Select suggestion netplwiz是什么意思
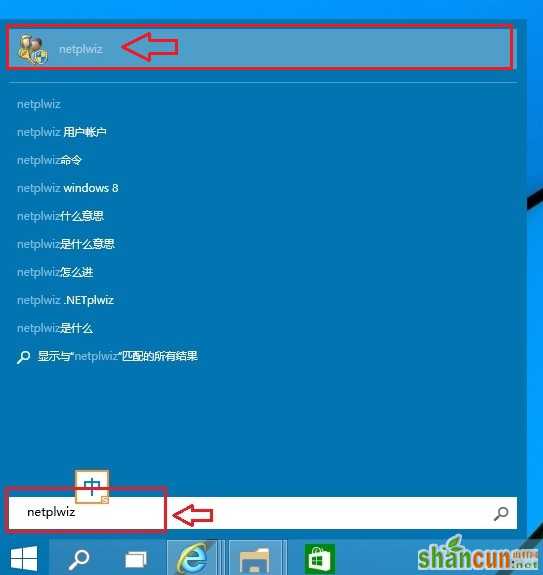This screenshot has height=575, width=543. click(66, 244)
